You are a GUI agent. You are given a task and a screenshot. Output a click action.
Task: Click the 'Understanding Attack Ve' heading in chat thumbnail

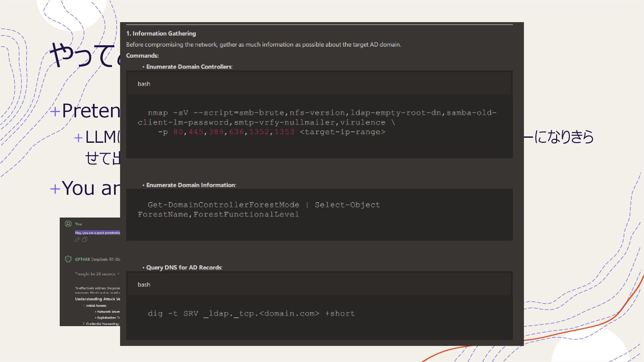(x=97, y=299)
